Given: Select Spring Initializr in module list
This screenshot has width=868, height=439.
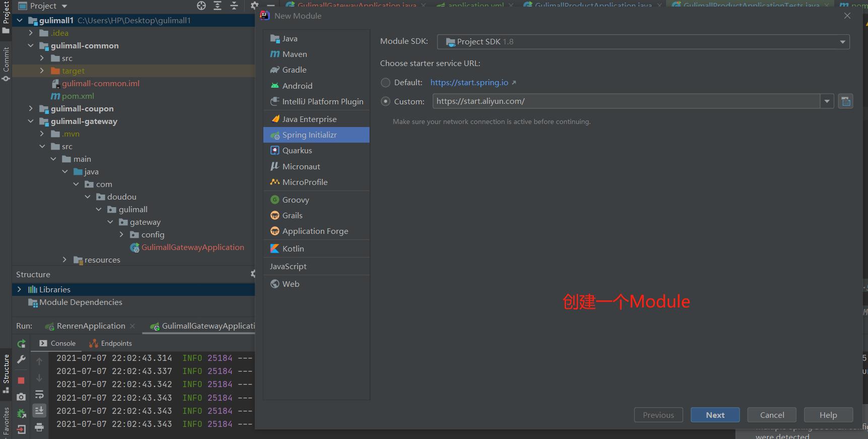Looking at the screenshot, I should [x=316, y=135].
